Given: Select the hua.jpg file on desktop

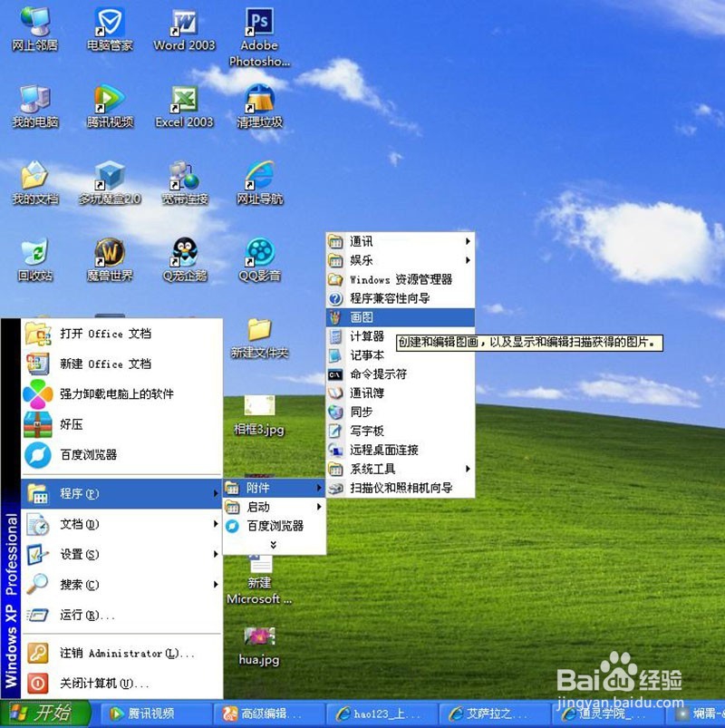Looking at the screenshot, I should (x=259, y=646).
